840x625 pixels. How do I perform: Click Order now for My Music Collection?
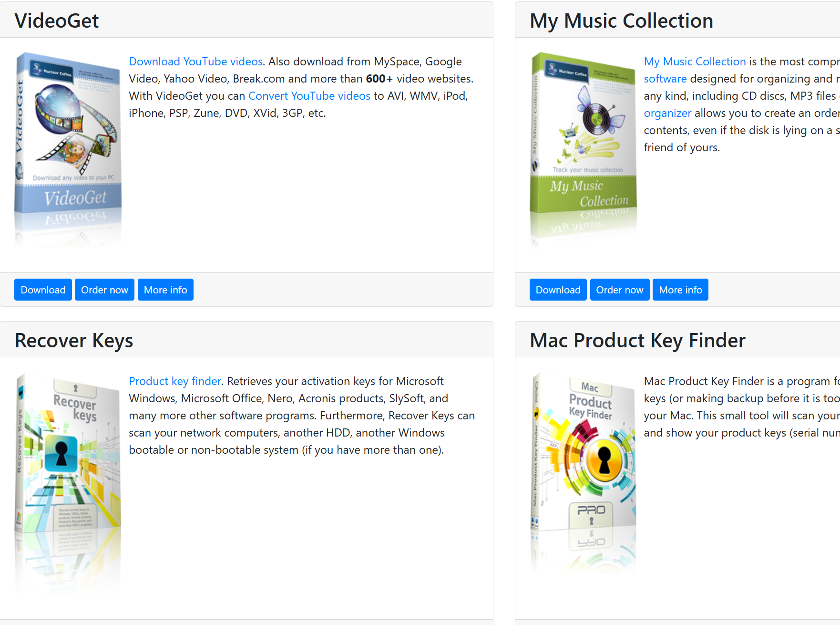pos(620,290)
